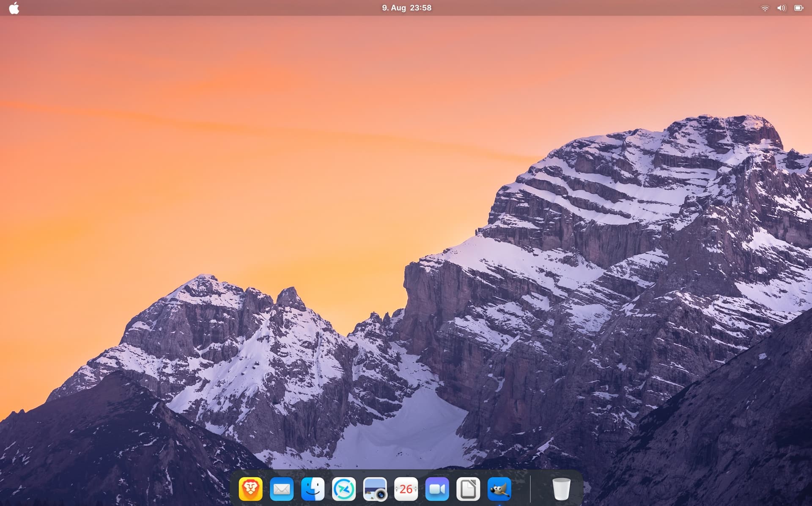Click the dock separator line before Trash
The image size is (812, 506).
pyautogui.click(x=530, y=489)
